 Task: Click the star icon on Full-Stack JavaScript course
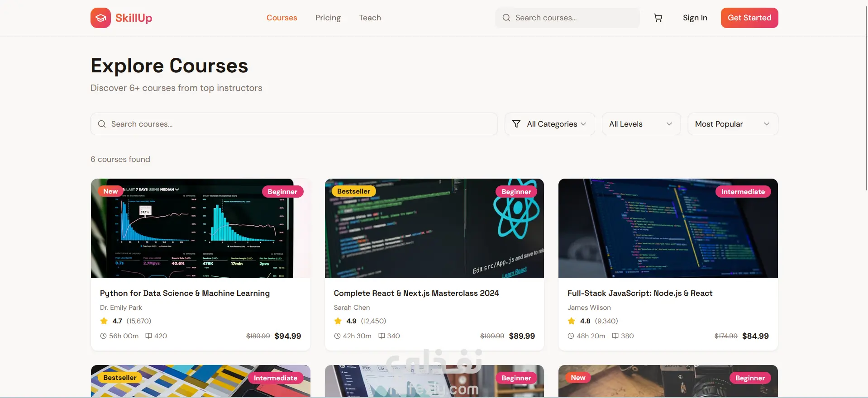(x=572, y=321)
